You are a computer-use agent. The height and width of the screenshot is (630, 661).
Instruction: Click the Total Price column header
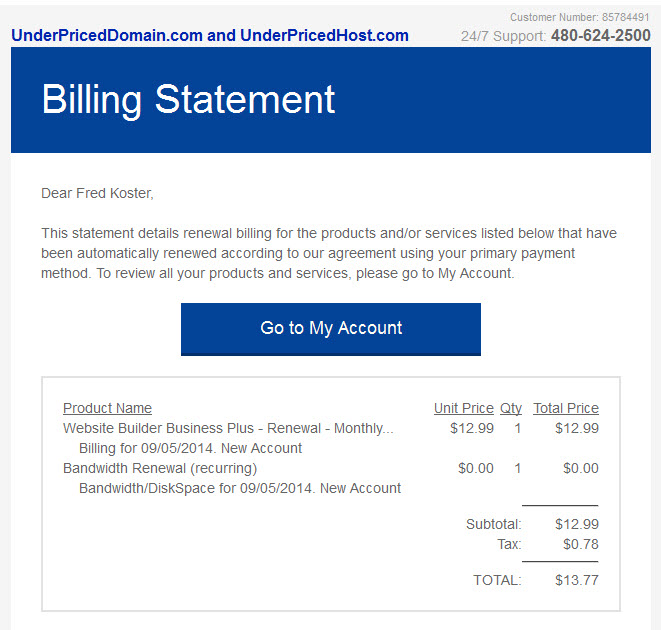point(566,408)
